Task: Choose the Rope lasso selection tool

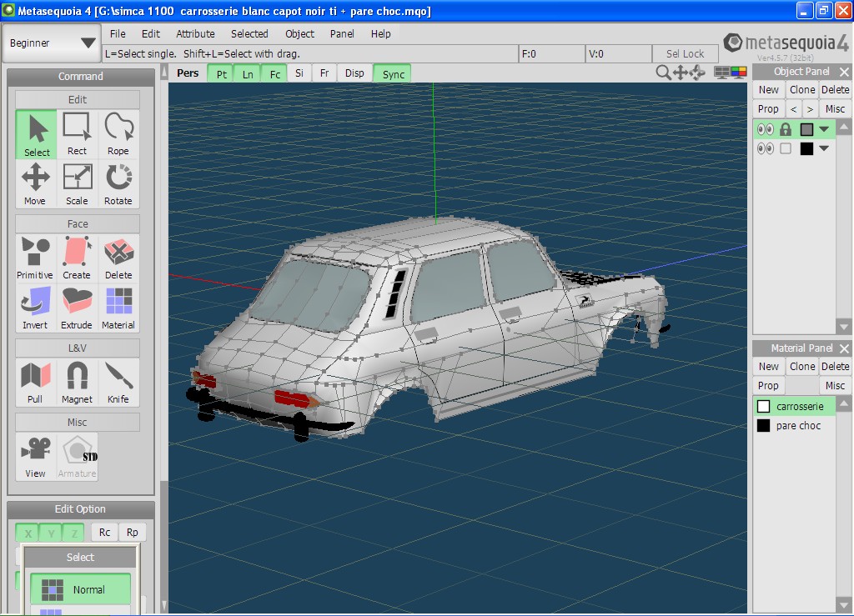Action: (x=118, y=134)
